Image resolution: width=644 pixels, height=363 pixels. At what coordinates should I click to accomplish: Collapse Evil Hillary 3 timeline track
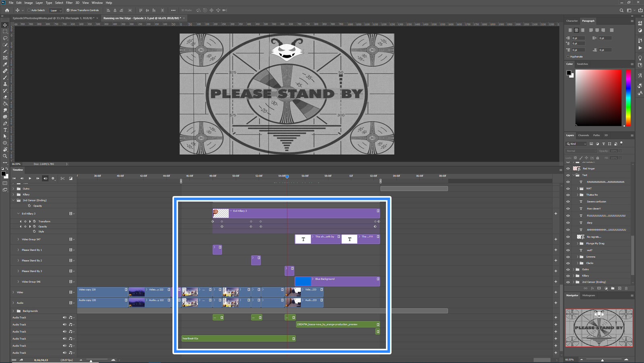pos(18,214)
